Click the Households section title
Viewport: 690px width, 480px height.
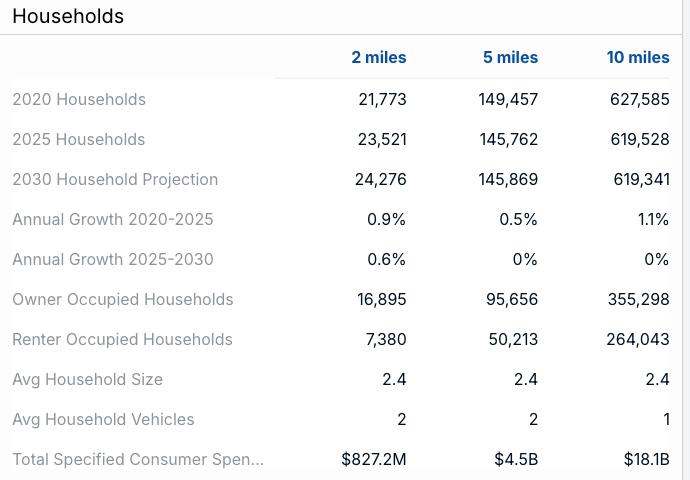[68, 16]
